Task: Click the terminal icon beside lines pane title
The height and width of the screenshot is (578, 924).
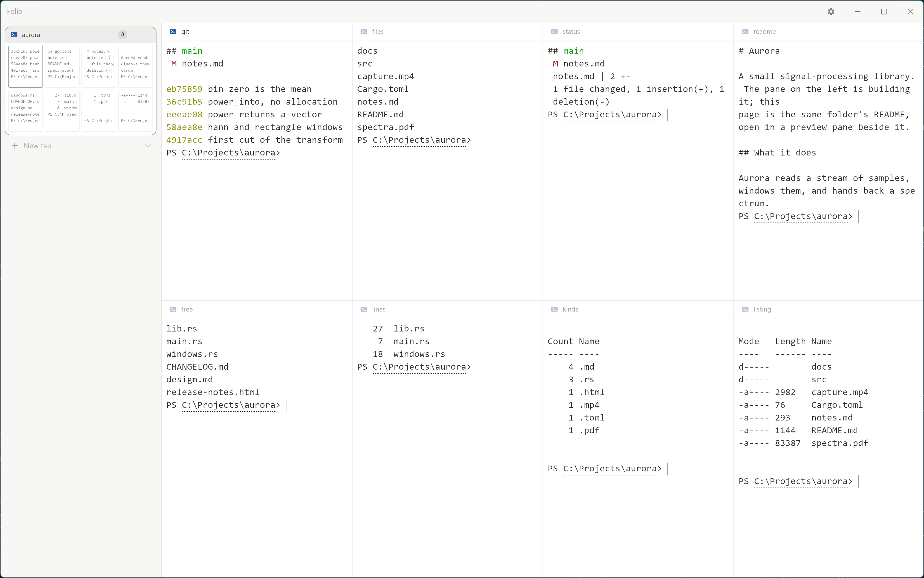Action: [364, 309]
